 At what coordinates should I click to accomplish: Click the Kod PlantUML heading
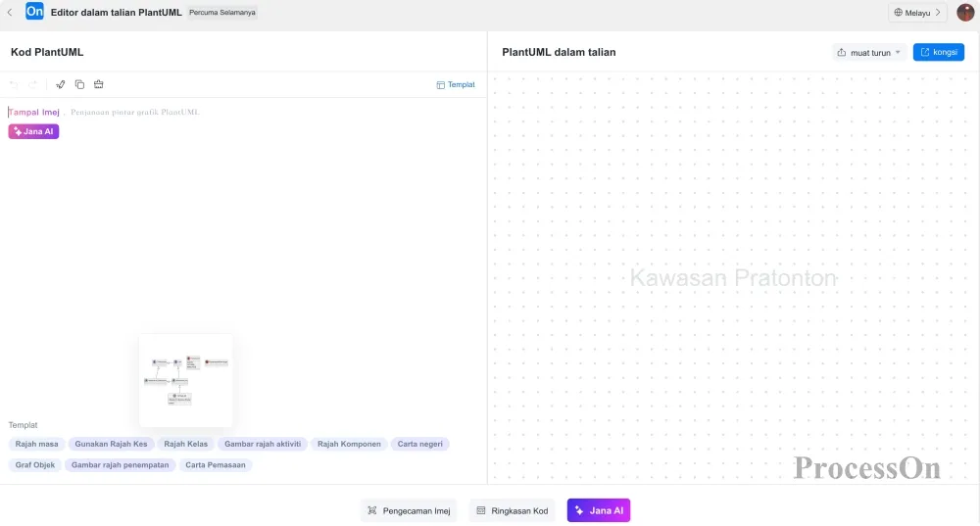point(47,52)
